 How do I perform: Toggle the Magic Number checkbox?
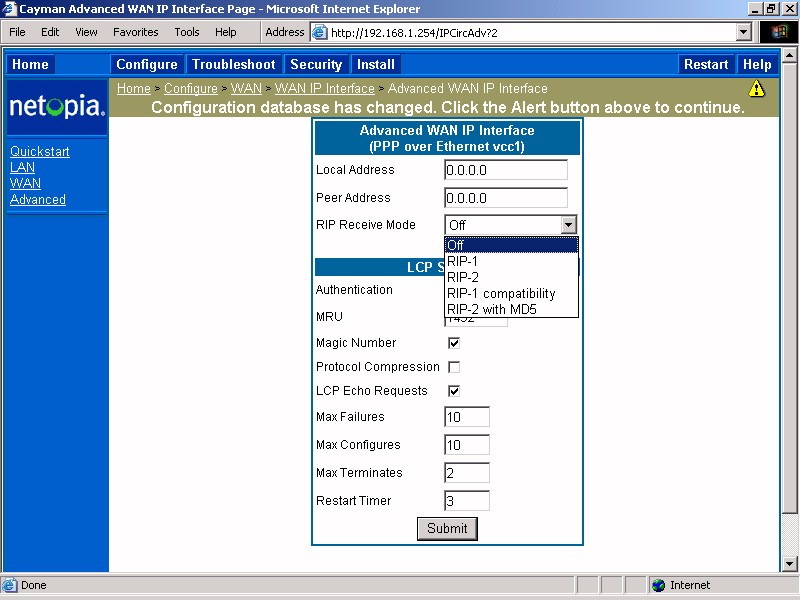[x=454, y=343]
